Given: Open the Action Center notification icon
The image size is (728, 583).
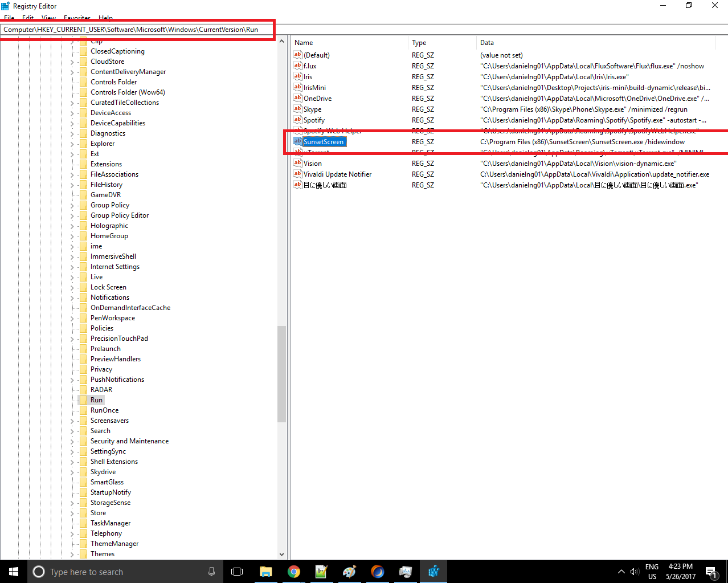Looking at the screenshot, I should (x=711, y=572).
